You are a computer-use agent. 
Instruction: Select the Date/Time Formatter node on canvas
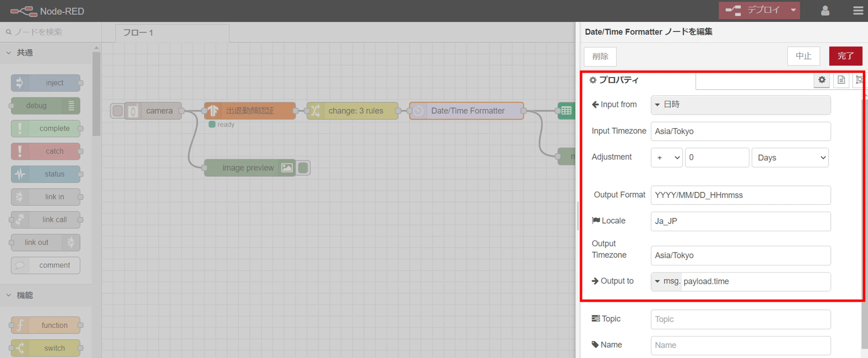[x=466, y=111]
